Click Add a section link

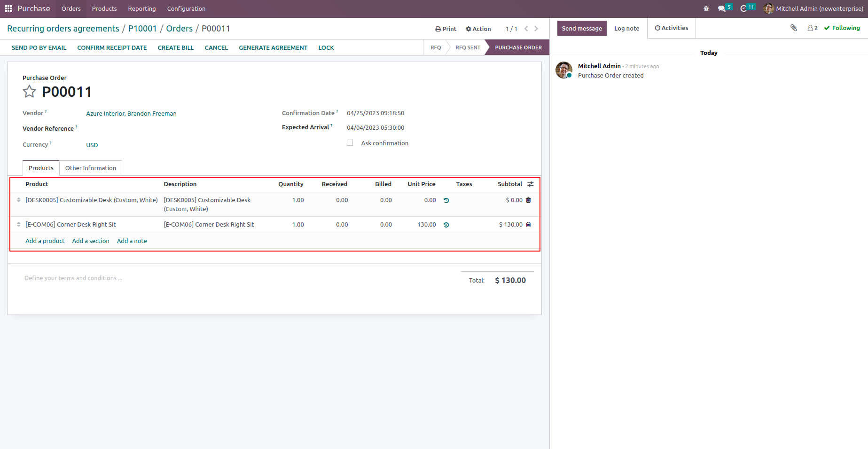91,241
